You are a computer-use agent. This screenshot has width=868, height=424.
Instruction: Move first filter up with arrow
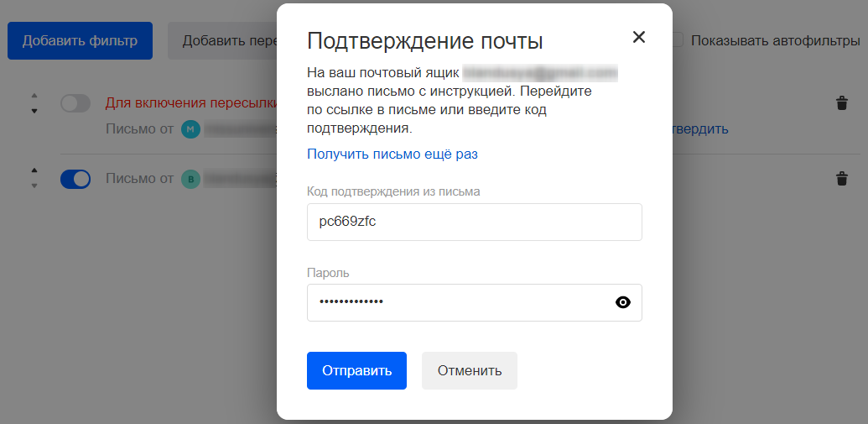[34, 95]
